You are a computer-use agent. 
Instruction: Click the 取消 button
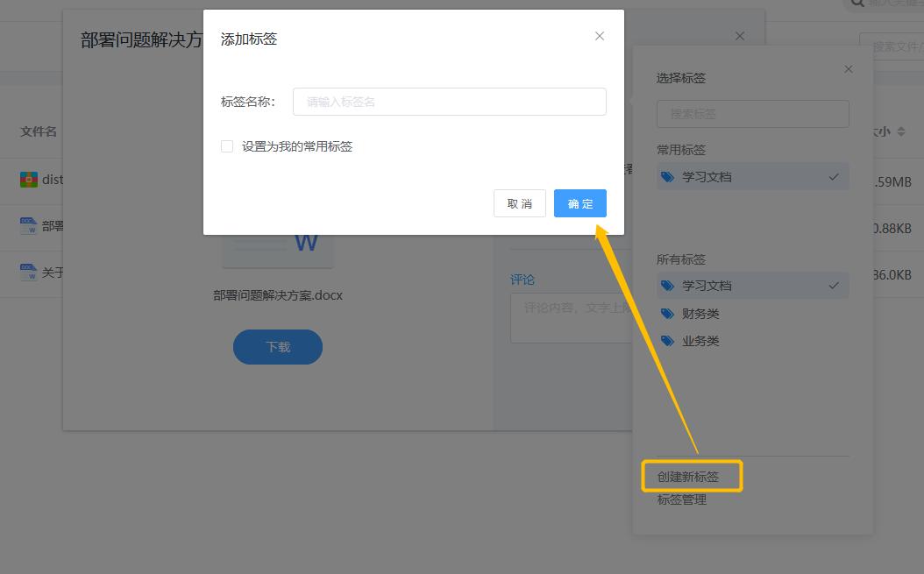520,203
